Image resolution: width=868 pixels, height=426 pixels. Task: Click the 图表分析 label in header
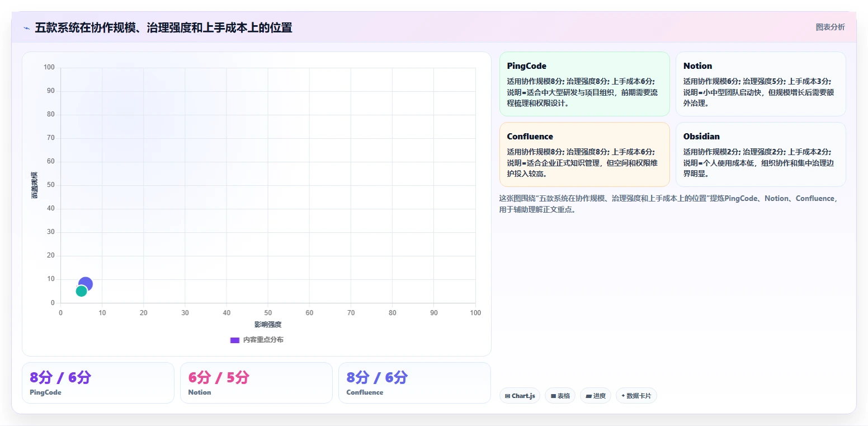[x=830, y=27]
